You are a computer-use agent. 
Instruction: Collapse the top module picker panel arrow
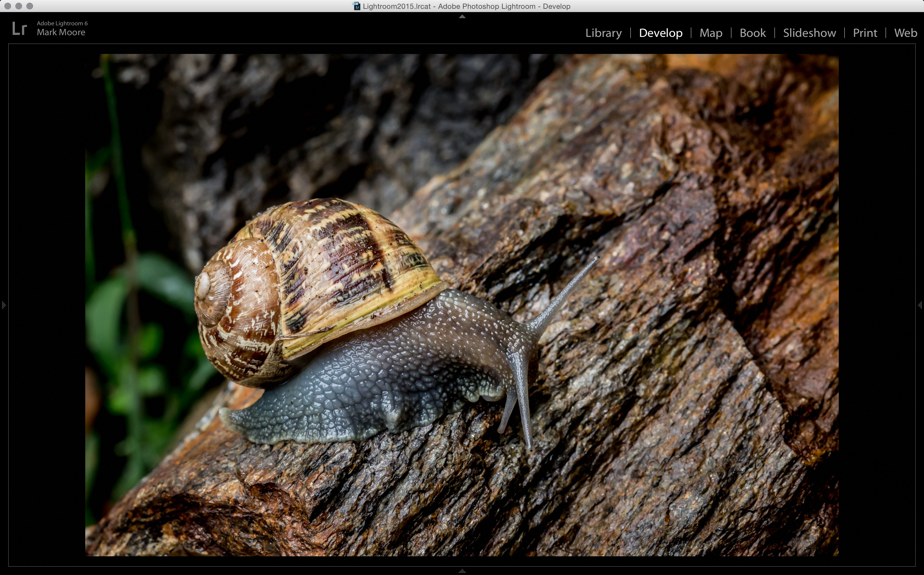coord(462,17)
